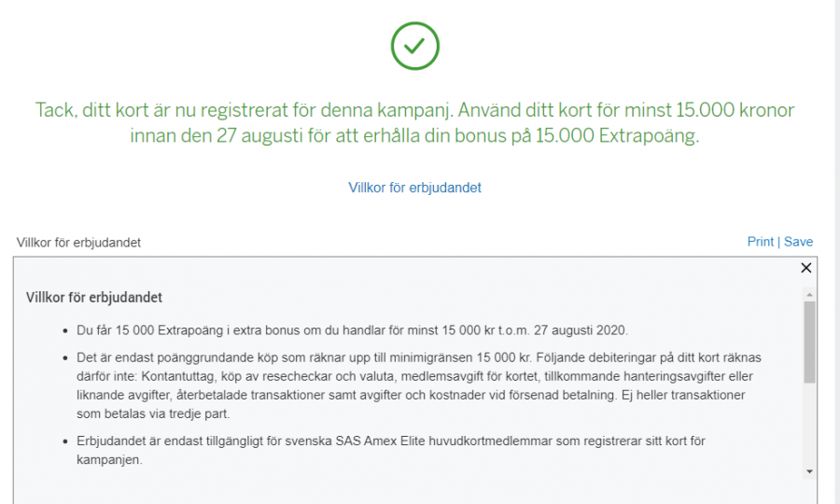This screenshot has height=504, width=840.
Task: Save the offer terms
Action: (x=798, y=242)
